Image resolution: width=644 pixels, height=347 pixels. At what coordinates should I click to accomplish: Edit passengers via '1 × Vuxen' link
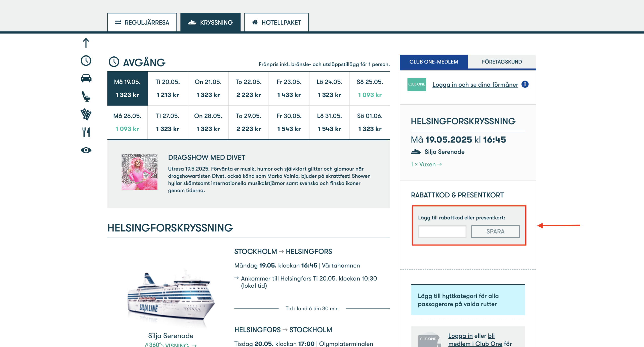(x=426, y=164)
